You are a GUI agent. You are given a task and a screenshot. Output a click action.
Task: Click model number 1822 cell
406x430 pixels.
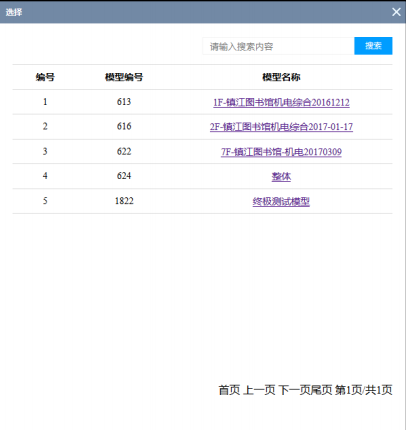(x=124, y=201)
